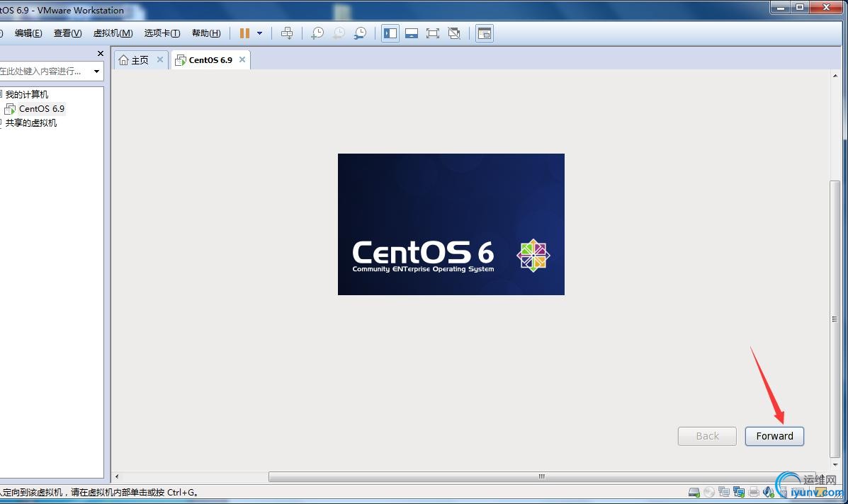Select CentOS 6.9 in library tree
Image resolution: width=848 pixels, height=504 pixels.
coord(42,108)
